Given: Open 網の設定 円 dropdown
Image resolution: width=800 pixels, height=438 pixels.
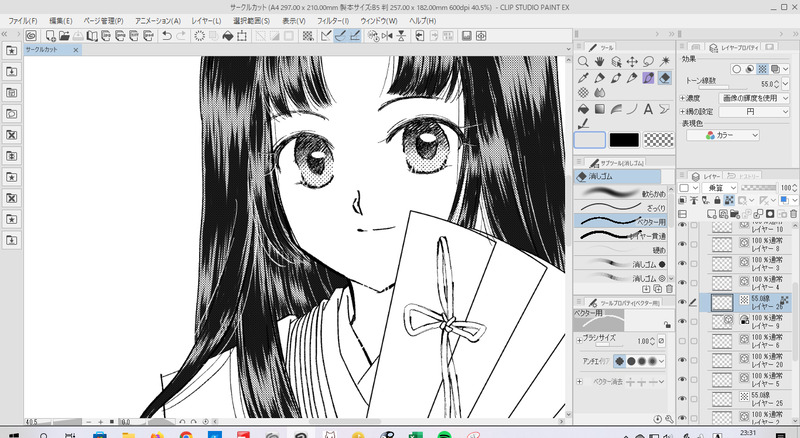Looking at the screenshot, I should tap(754, 111).
